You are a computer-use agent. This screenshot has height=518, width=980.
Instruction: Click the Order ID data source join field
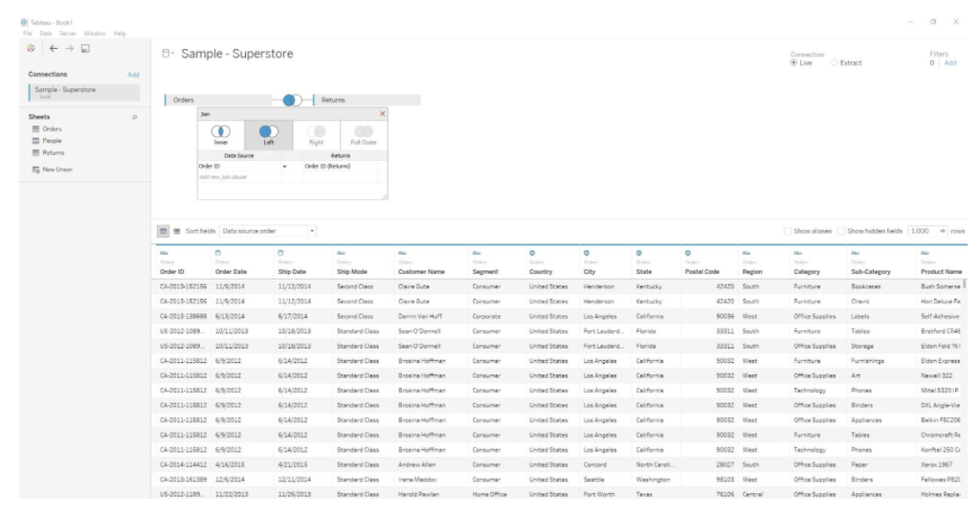coord(238,167)
